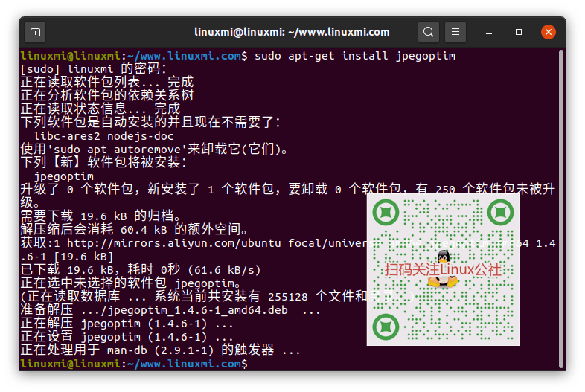Click the '.6-1 [19.6 kB]' line
Viewport: 585px width, 392px height.
(67, 257)
